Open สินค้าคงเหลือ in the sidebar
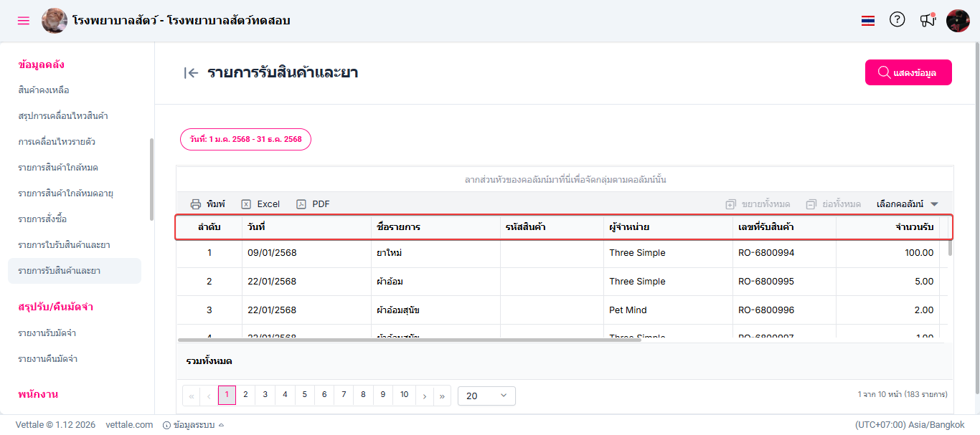The height and width of the screenshot is (435, 980). click(x=44, y=90)
